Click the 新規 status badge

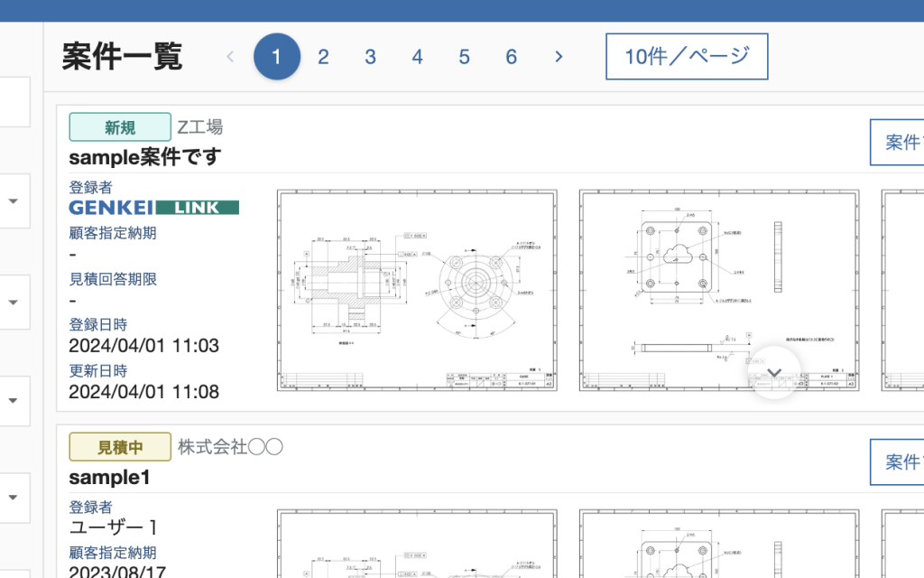pyautogui.click(x=120, y=126)
